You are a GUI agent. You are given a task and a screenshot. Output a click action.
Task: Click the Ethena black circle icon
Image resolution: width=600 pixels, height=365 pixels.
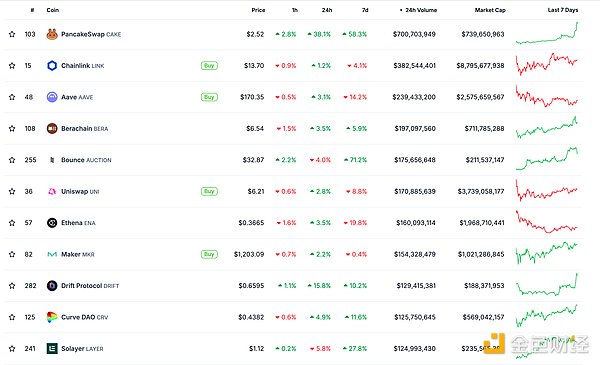[x=52, y=222]
